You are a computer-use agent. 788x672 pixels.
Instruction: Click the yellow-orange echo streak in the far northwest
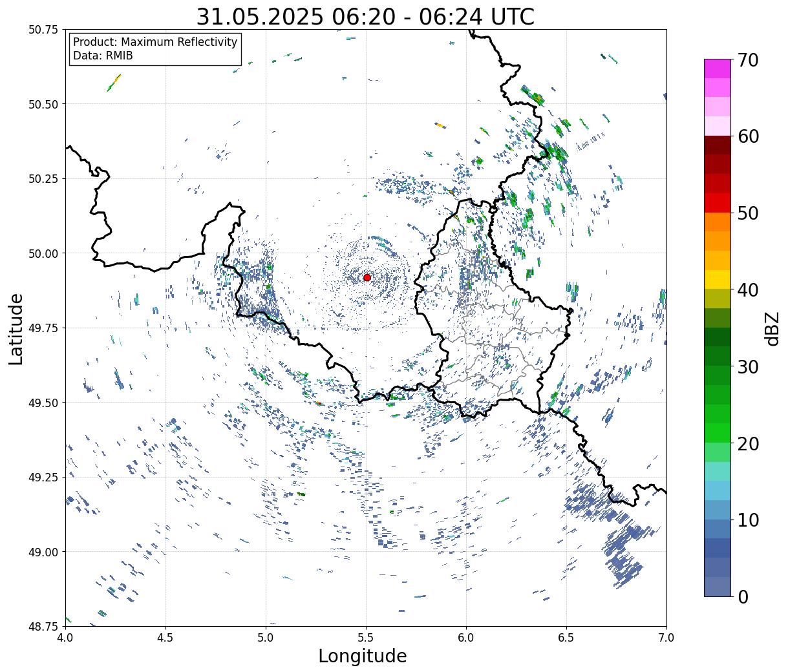coord(114,83)
